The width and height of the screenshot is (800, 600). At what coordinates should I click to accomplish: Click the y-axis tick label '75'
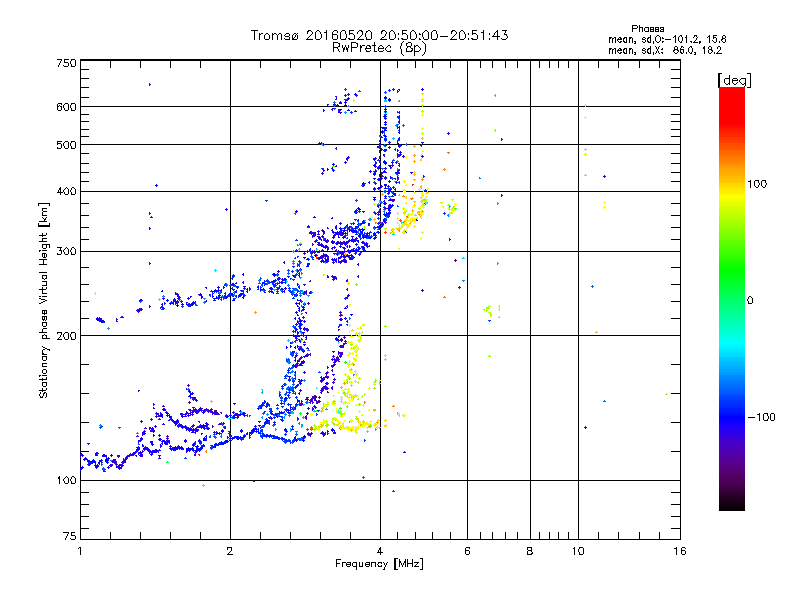70,536
